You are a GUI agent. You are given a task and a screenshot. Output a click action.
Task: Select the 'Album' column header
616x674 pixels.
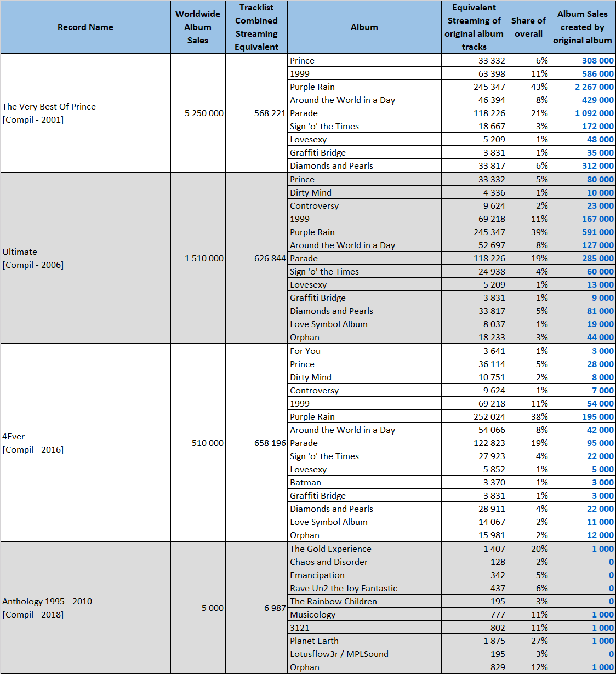pos(364,27)
